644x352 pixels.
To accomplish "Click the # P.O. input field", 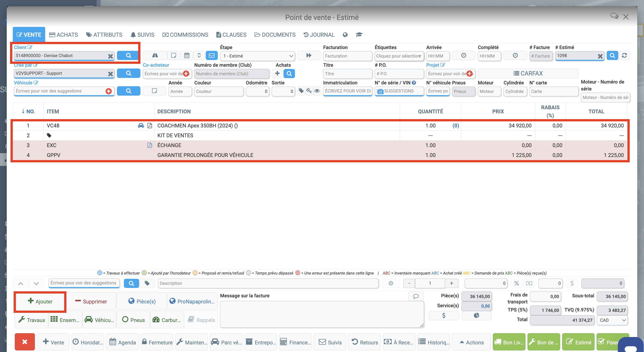I will (399, 74).
